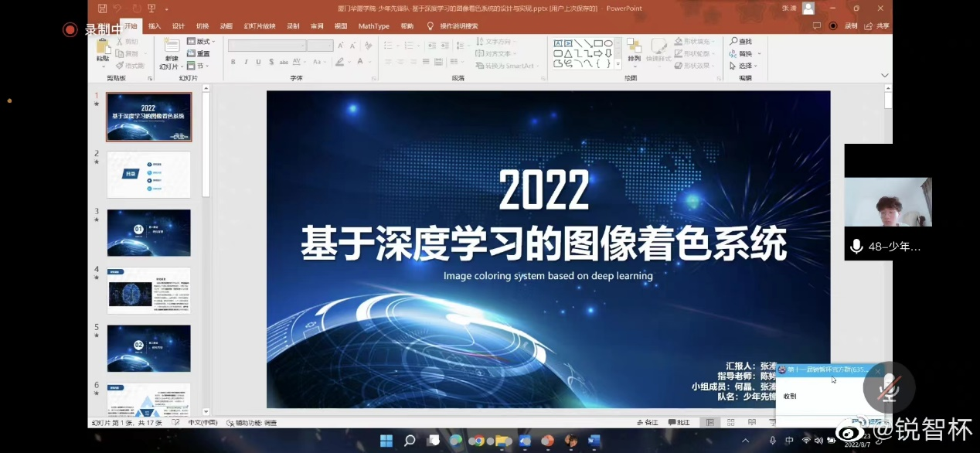Collapse the ribbon using the chevron arrow

click(x=885, y=75)
